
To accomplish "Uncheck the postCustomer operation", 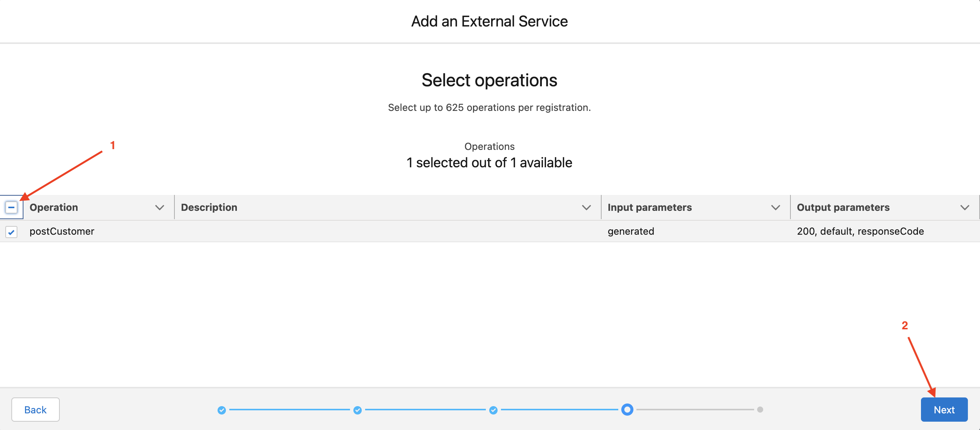I will [x=11, y=232].
